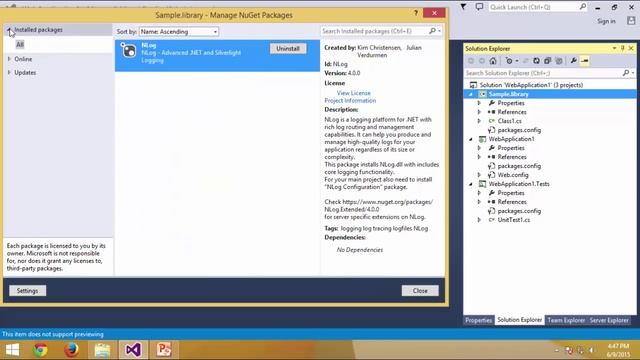Image resolution: width=640 pixels, height=360 pixels.
Task: Click the Sign in link
Action: (607, 21)
